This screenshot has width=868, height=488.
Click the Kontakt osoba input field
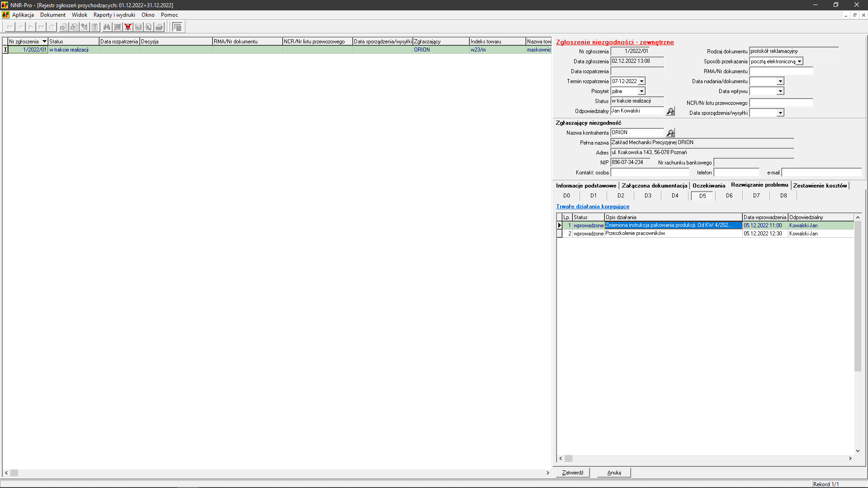(650, 173)
